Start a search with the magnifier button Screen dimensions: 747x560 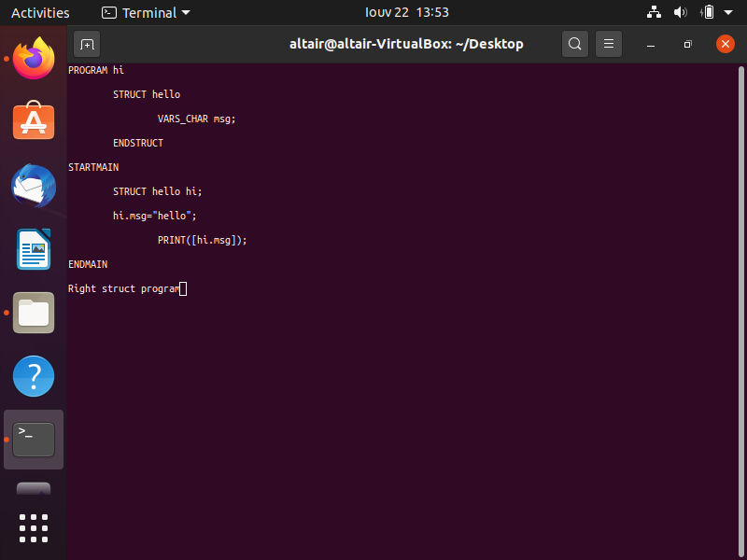575,44
